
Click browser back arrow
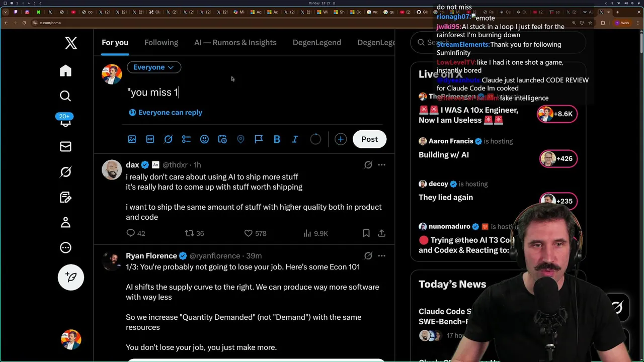pos(6,23)
